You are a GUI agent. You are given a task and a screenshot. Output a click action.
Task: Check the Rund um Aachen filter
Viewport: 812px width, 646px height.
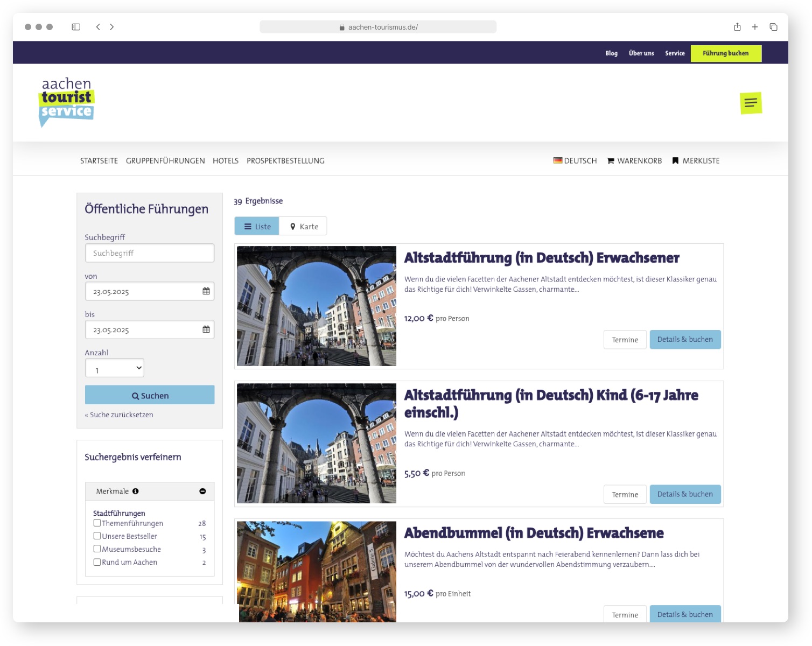click(x=97, y=561)
